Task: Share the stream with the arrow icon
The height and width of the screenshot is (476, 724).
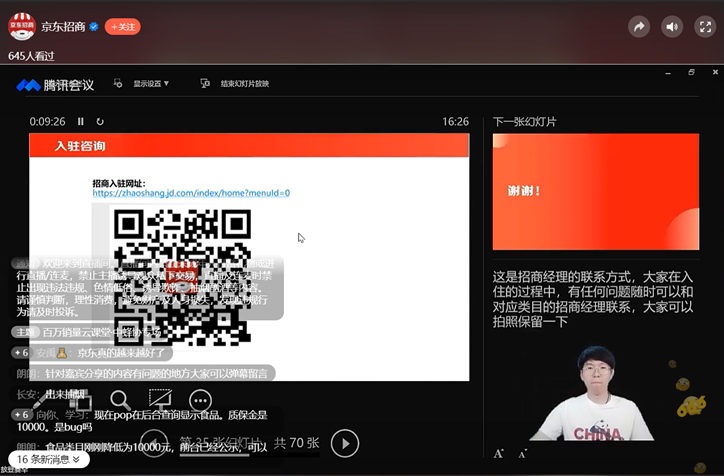Action: (x=639, y=27)
